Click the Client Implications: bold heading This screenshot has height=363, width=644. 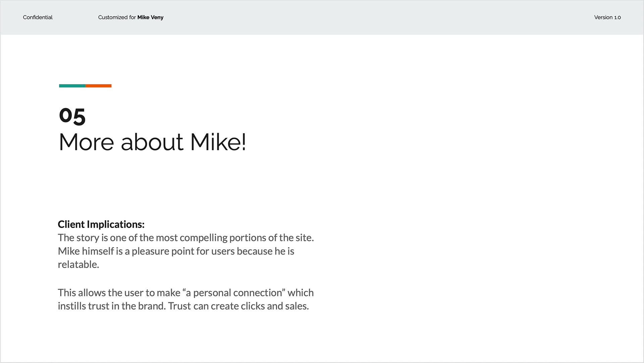101,224
